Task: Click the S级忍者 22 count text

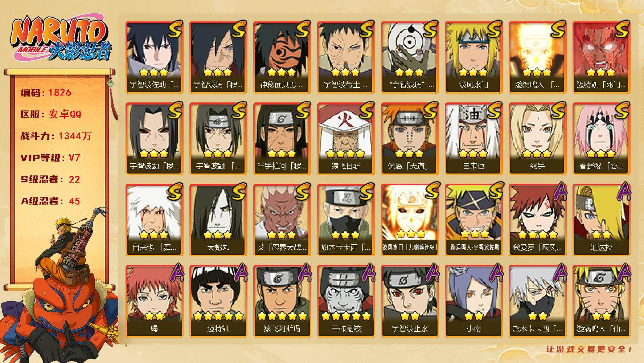Action: pyautogui.click(x=50, y=179)
